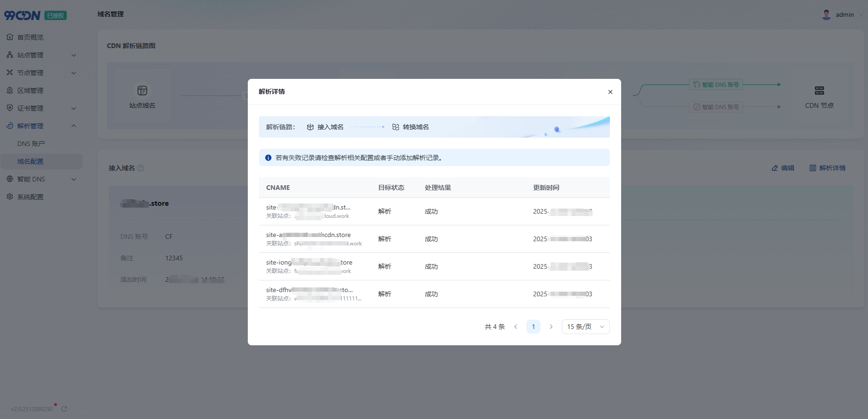Open 系统配置 in the sidebar
Screen dimensions: 868x419
point(30,197)
